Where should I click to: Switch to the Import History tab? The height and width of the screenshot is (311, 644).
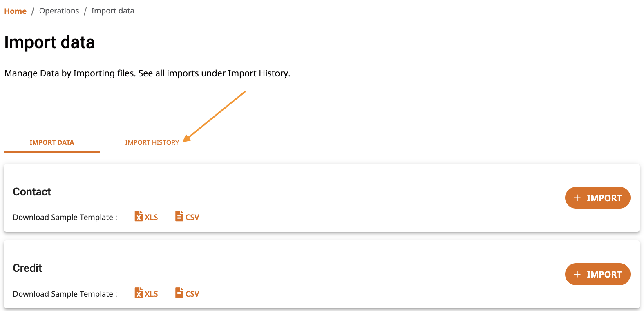152,142
